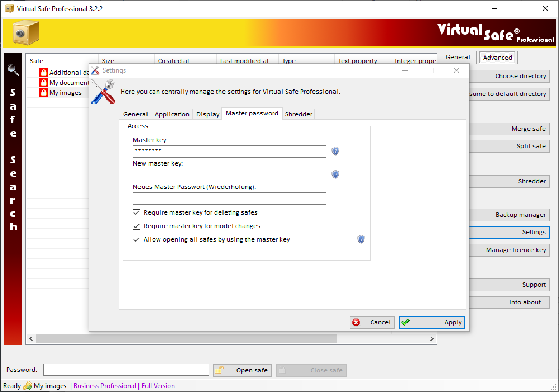Viewport: 559px width, 392px height.
Task: Switch to the Application settings tab
Action: coord(172,114)
